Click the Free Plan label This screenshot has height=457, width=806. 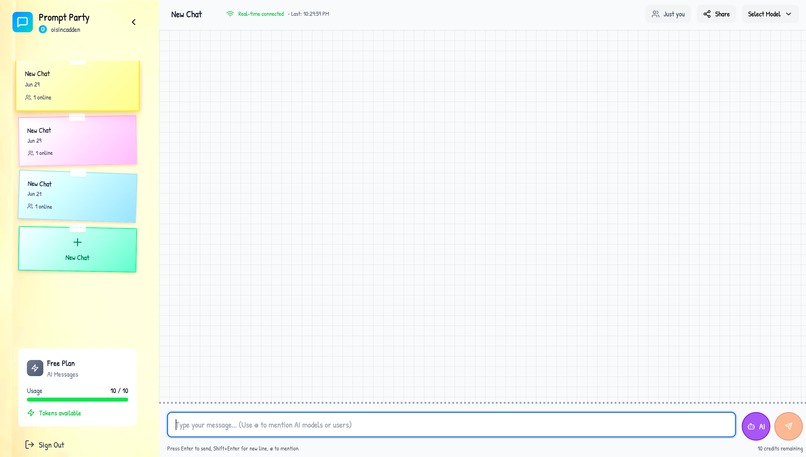pyautogui.click(x=61, y=363)
